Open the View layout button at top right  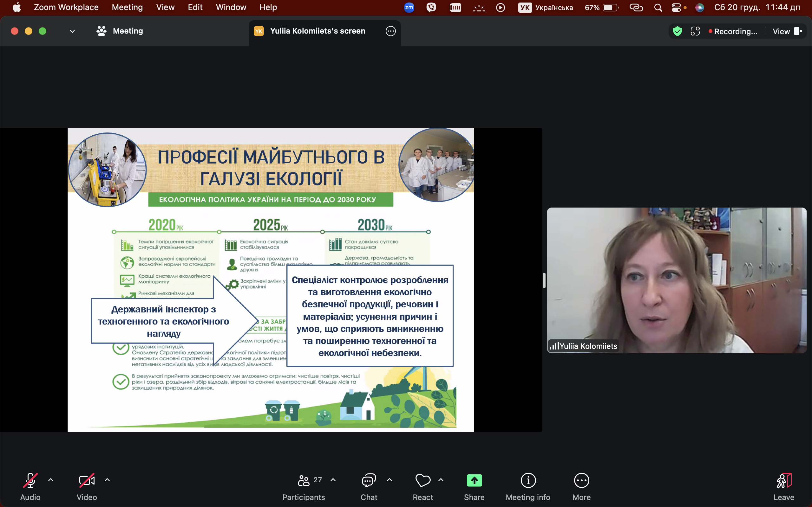point(787,31)
